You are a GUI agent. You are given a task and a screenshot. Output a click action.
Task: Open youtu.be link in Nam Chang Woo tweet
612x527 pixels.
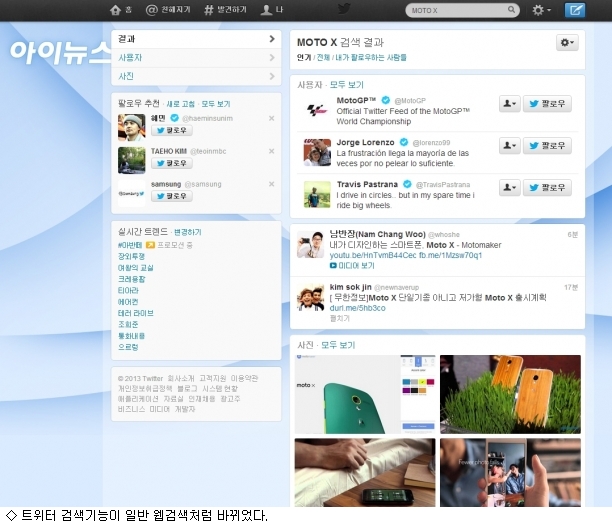coord(373,255)
